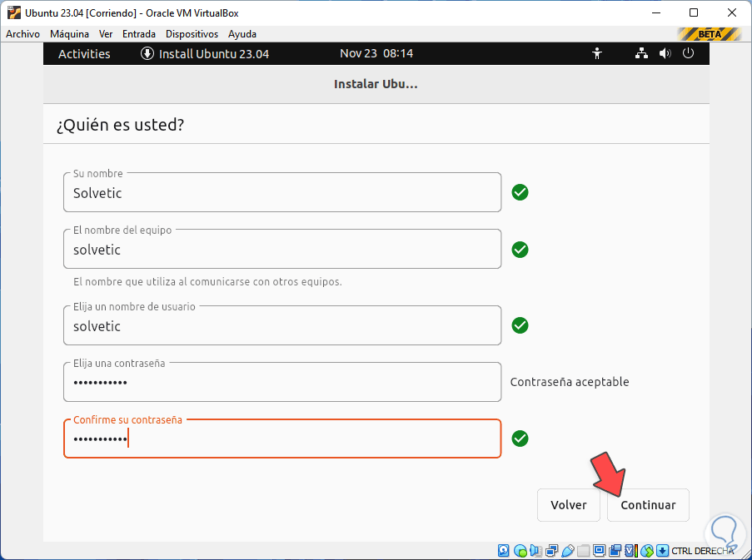Open the Ver menu
The image size is (752, 560).
[106, 34]
